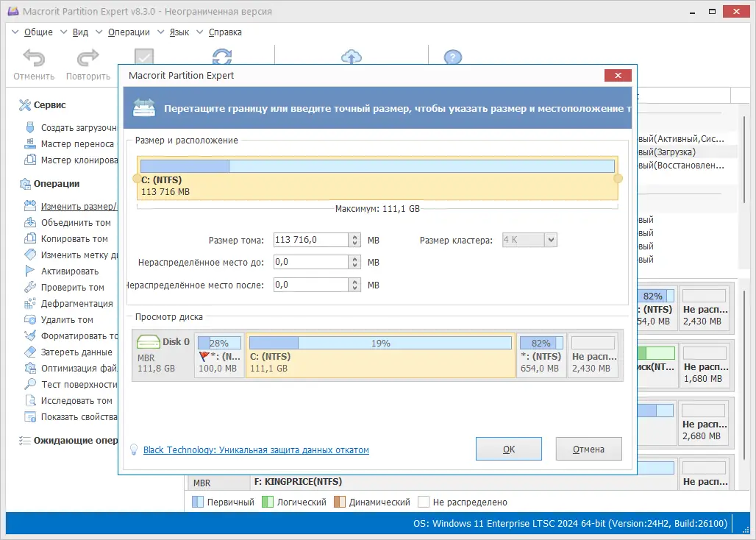Click the lightbulb icon near Black Technology link
Screen dimensions: 756x540
tap(134, 450)
